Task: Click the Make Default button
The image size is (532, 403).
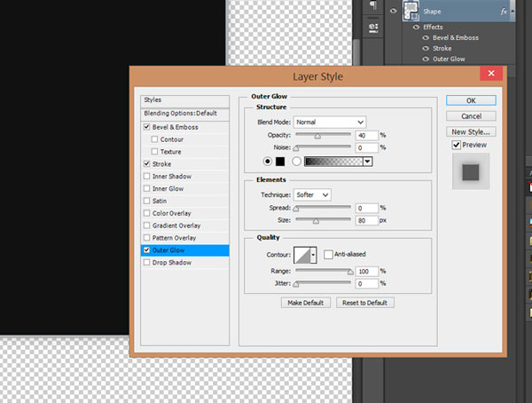Action: (306, 303)
